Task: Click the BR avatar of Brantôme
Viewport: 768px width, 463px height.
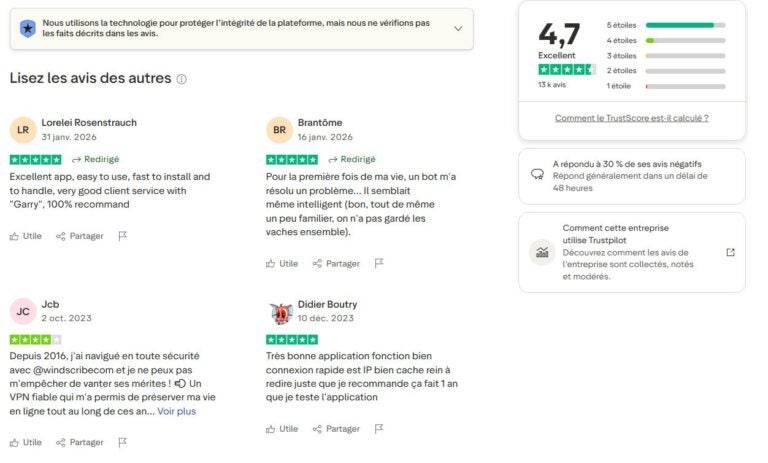Action: coord(280,130)
